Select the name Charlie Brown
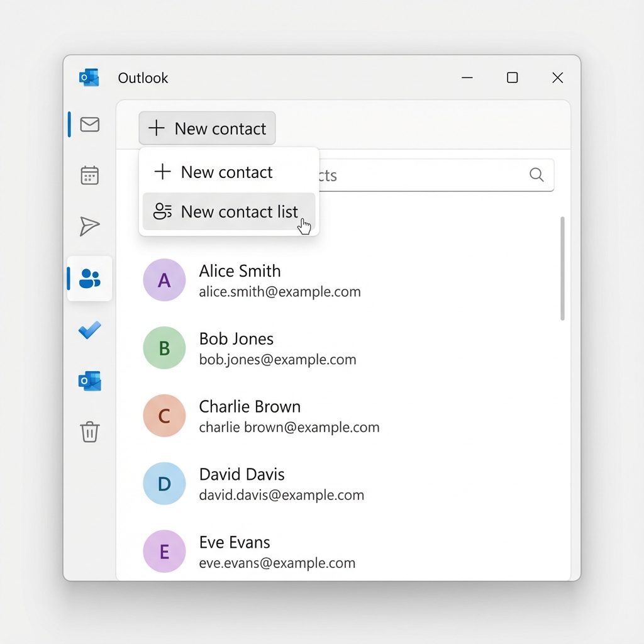Image resolution: width=644 pixels, height=644 pixels. (250, 407)
